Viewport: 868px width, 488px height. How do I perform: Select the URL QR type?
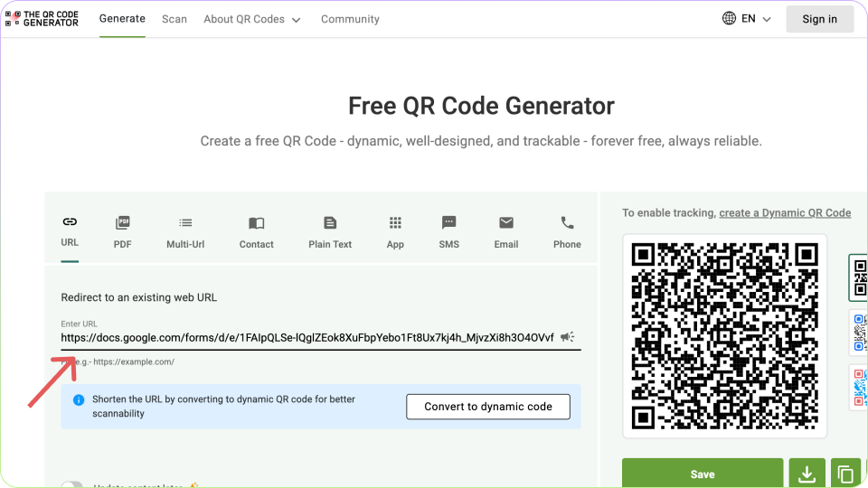point(70,231)
